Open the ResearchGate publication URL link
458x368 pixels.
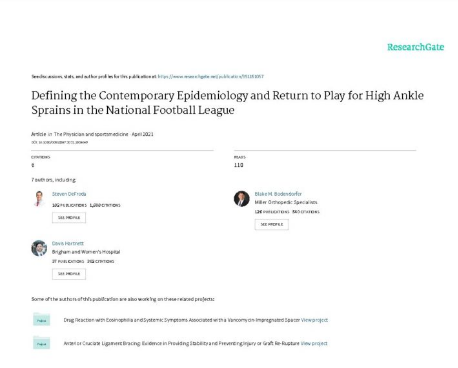pyautogui.click(x=211, y=76)
